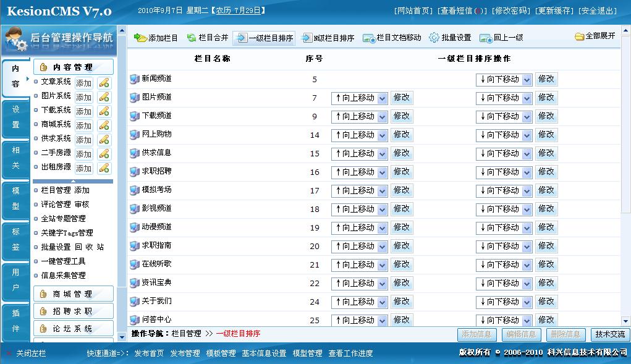
Task: Click the folder icon next to 新闻频道
Action: (134, 79)
